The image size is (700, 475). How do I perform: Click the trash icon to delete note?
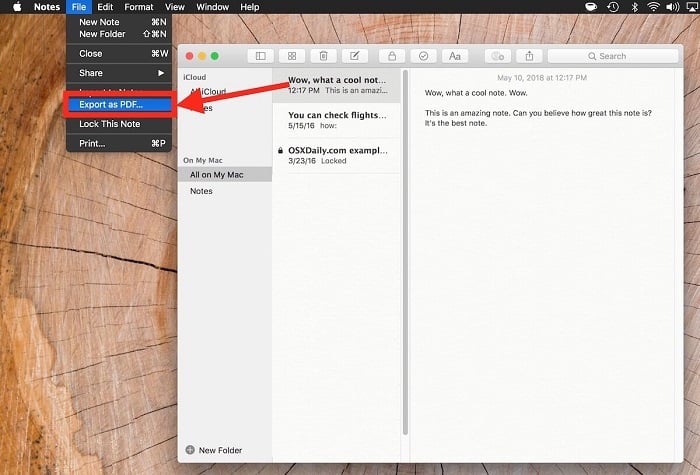(x=324, y=56)
